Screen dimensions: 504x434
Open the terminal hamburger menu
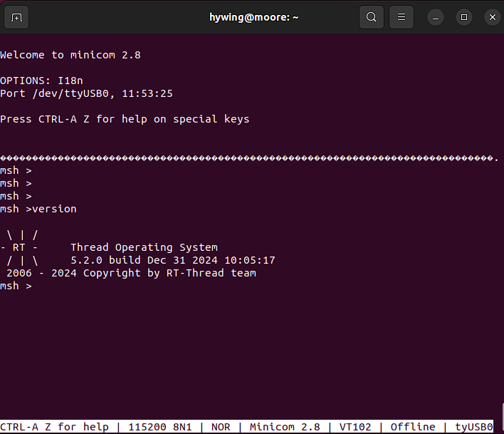(x=401, y=17)
